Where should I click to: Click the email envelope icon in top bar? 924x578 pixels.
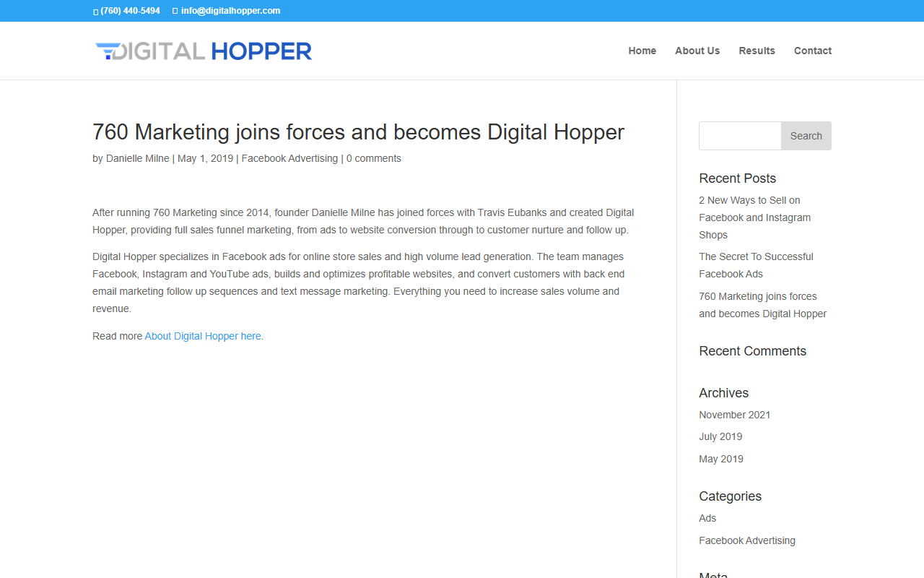tap(175, 12)
